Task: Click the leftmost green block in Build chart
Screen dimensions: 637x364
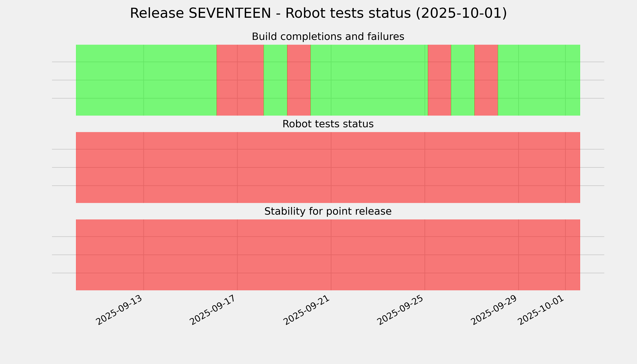Action: click(146, 80)
